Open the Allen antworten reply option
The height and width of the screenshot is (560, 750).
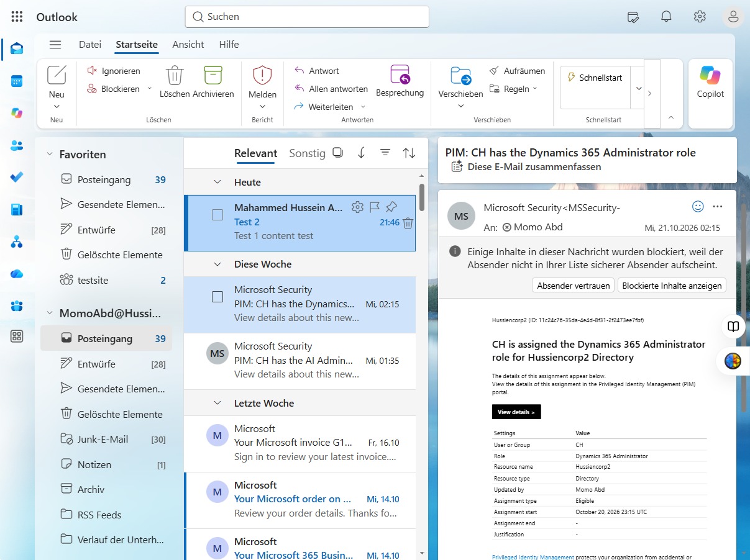331,89
